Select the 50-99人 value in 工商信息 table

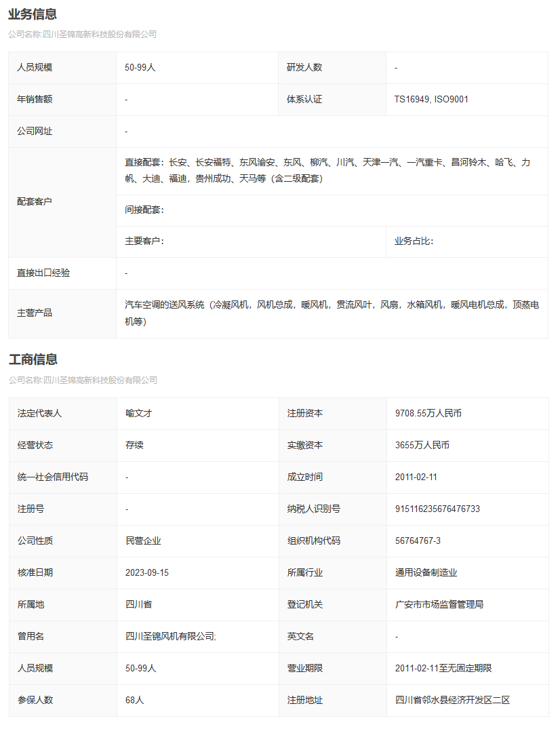(x=141, y=669)
